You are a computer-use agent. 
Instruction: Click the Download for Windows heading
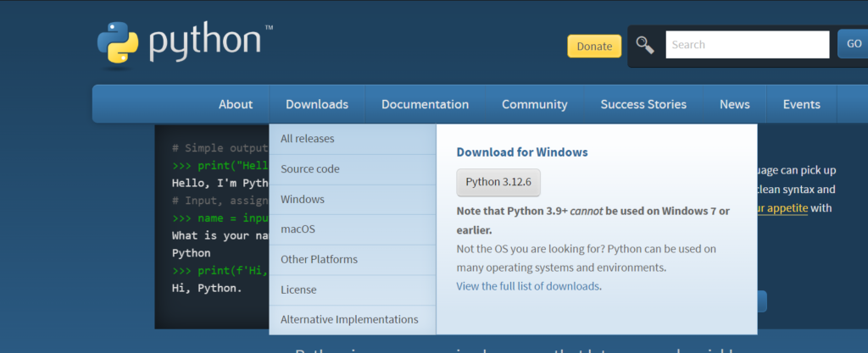point(522,152)
